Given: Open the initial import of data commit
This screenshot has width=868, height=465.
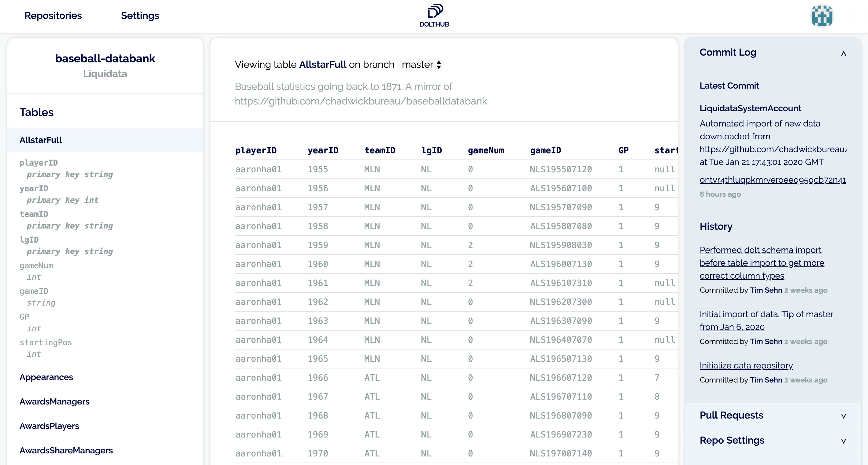Looking at the screenshot, I should (766, 320).
